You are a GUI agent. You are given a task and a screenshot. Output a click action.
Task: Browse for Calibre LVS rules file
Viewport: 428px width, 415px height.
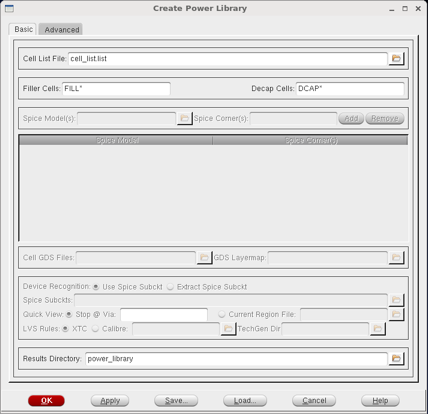coord(228,329)
